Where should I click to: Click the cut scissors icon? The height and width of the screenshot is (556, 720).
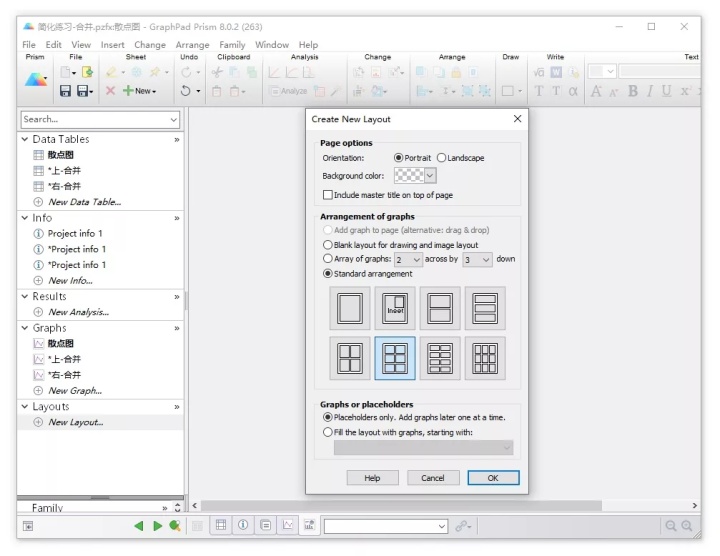pos(217,72)
